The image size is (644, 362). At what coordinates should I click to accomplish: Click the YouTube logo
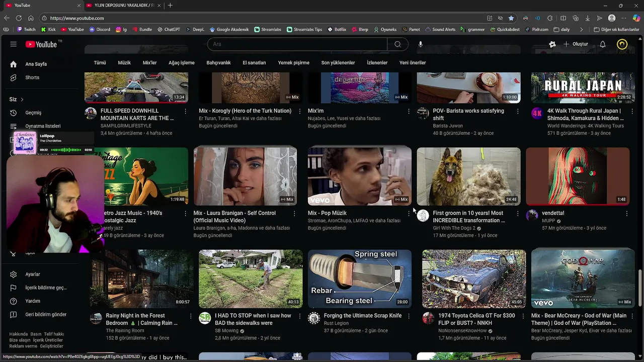click(x=41, y=44)
